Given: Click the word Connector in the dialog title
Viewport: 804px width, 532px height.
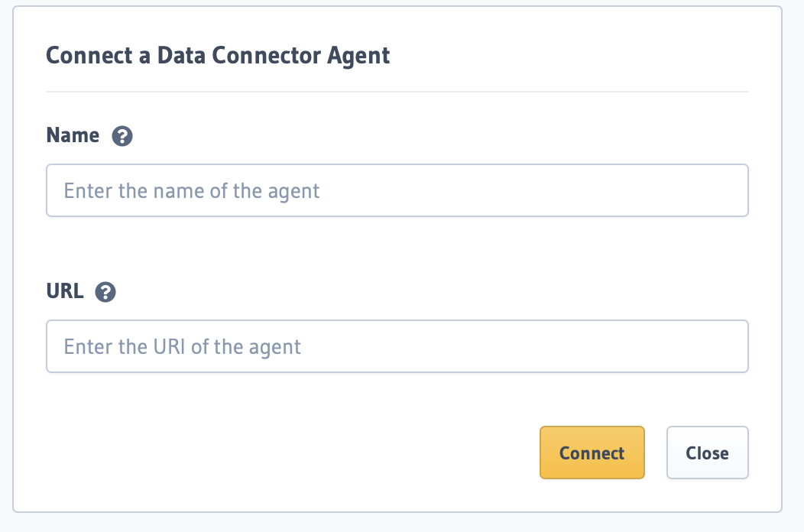Looking at the screenshot, I should (x=266, y=55).
